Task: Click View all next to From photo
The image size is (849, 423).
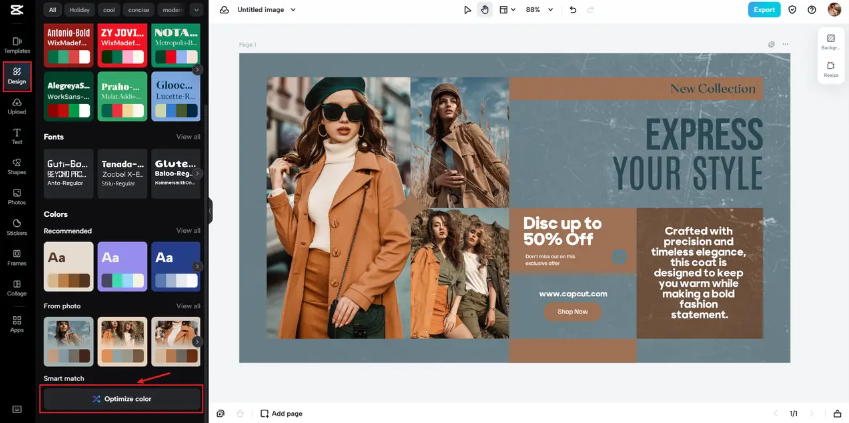Action: click(x=188, y=306)
